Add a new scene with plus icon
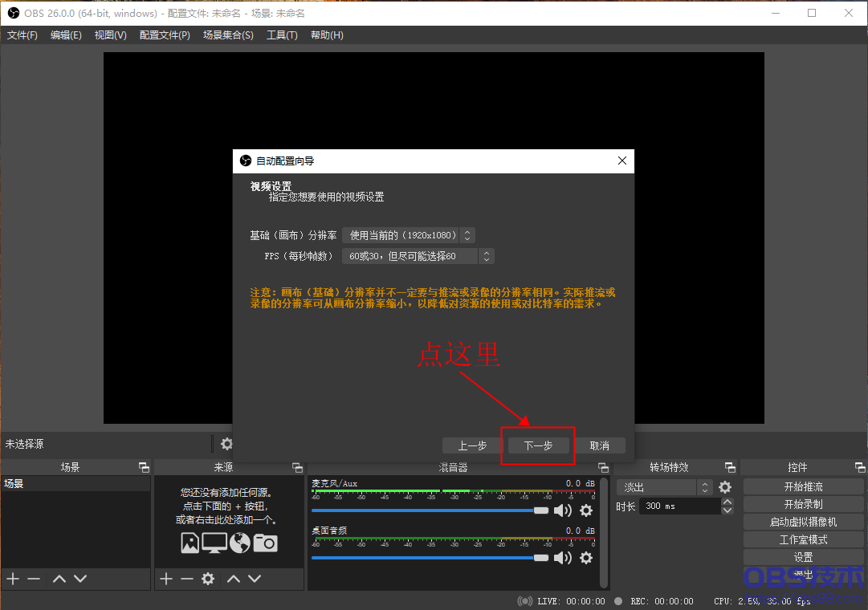 tap(13, 579)
